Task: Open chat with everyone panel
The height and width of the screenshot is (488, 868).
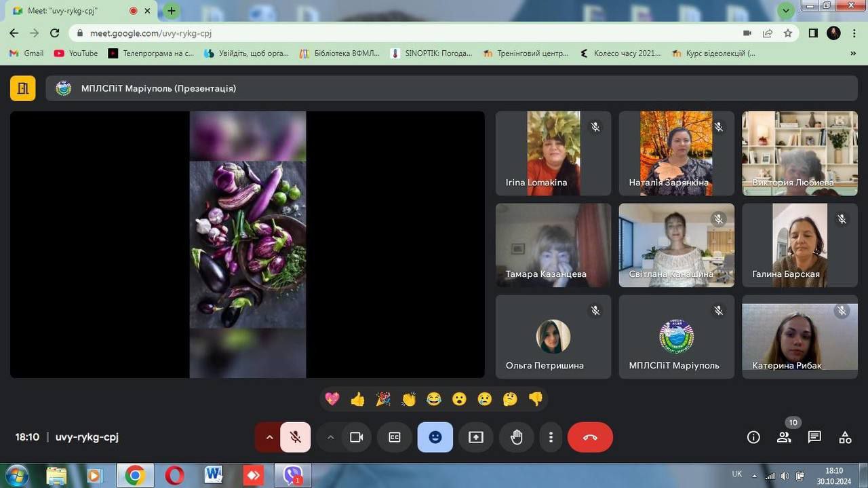Action: 814,437
